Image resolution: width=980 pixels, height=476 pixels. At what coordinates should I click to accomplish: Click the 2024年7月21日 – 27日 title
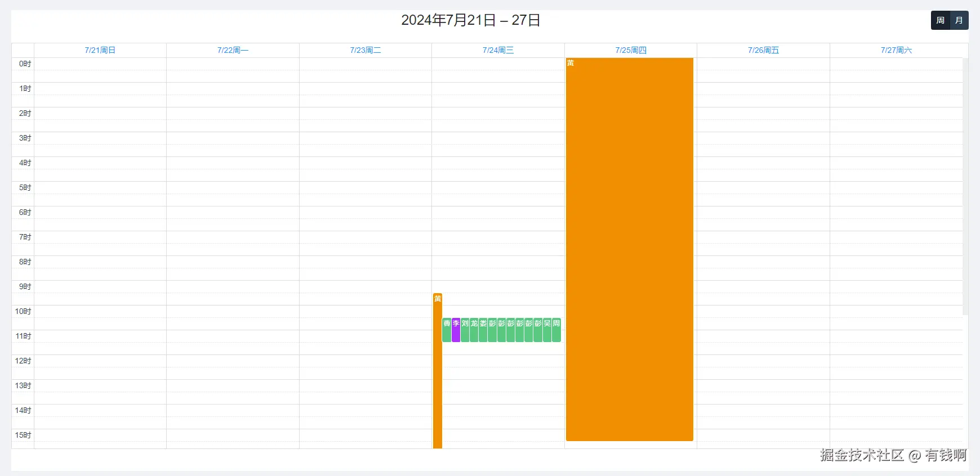[471, 20]
